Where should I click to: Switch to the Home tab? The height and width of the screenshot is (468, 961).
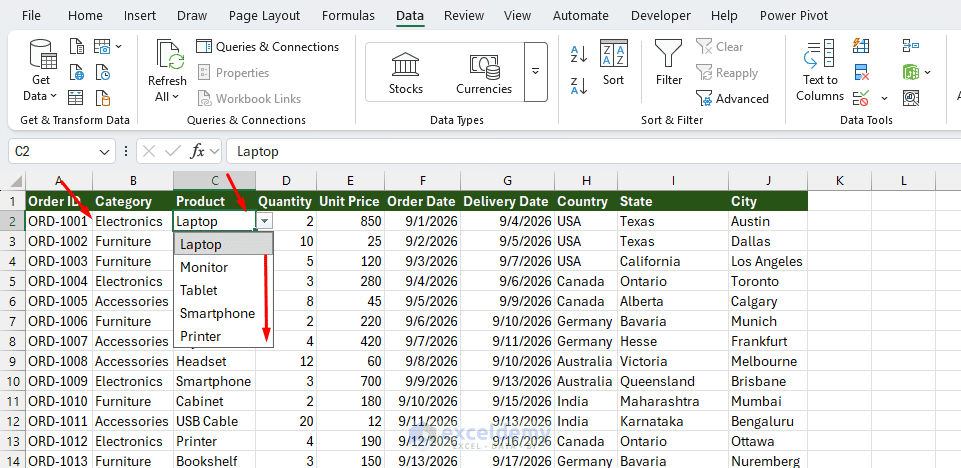(85, 15)
